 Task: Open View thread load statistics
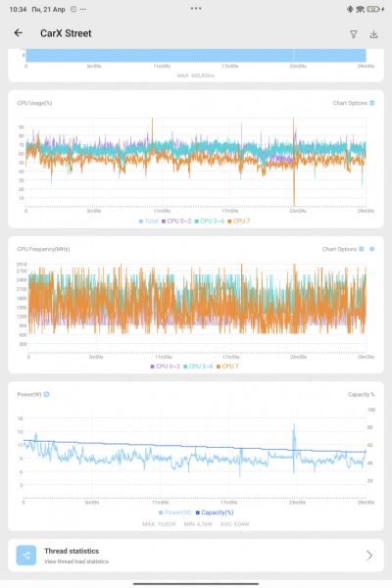point(76,562)
